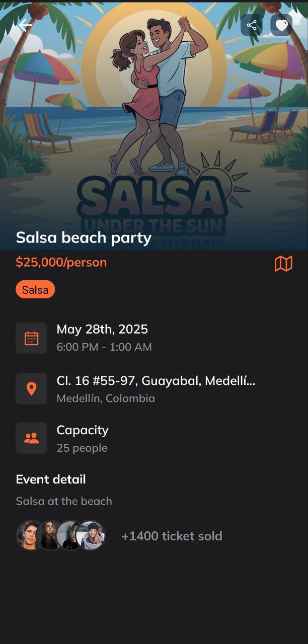Tap the first attendee avatar
Screen dimensions: 308x644
29,535
